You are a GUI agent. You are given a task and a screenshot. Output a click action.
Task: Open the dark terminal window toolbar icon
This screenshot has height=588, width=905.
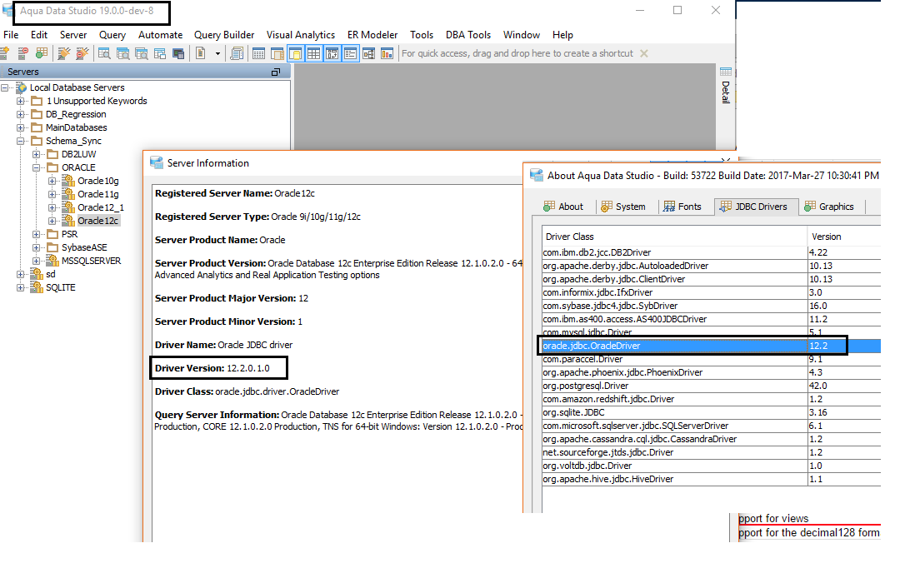coord(178,53)
